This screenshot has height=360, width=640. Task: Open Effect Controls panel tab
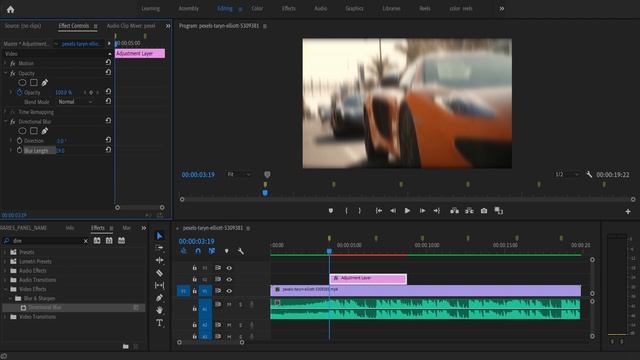coord(73,26)
